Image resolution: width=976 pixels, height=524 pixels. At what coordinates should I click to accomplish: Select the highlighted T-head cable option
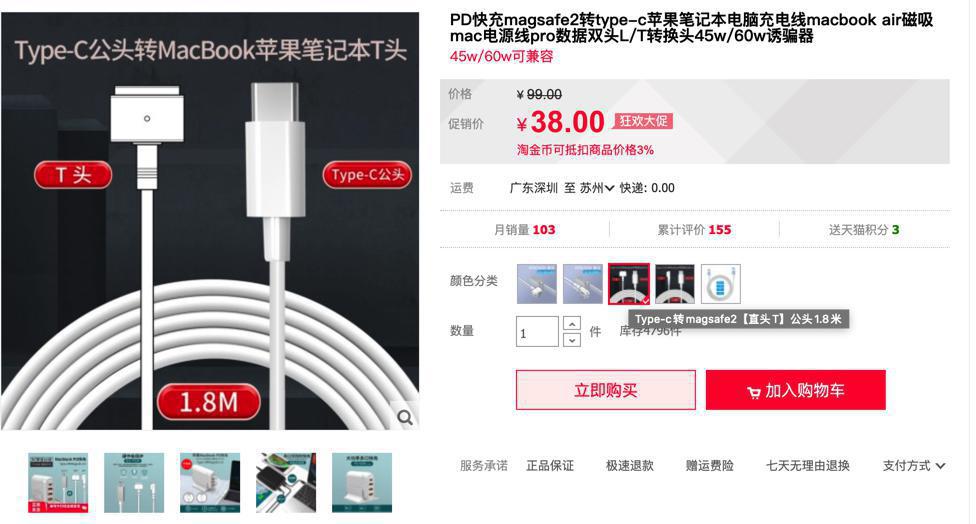(629, 284)
